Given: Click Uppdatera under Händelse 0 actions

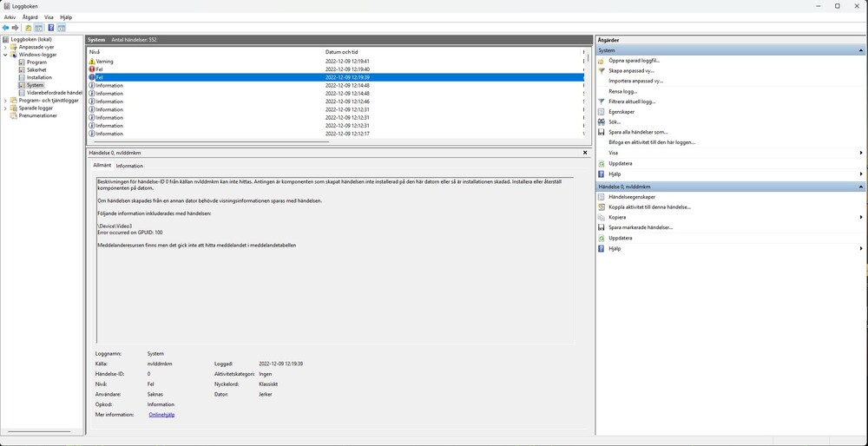Looking at the screenshot, I should [x=620, y=238].
